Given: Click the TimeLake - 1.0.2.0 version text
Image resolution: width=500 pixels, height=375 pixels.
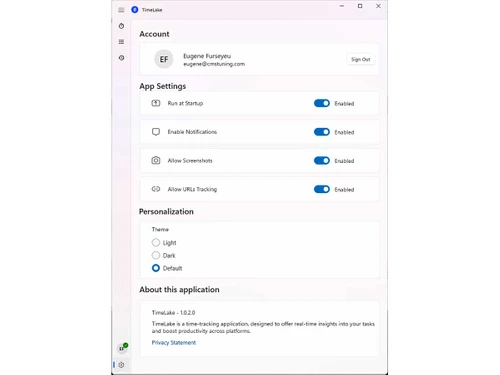Looking at the screenshot, I should tap(173, 313).
